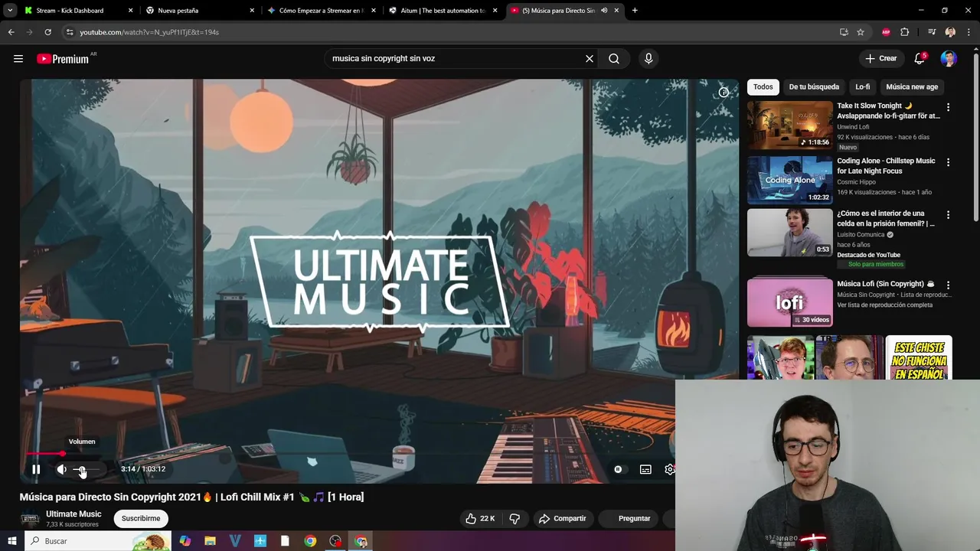Start voice search with microphone icon
The width and height of the screenshot is (980, 551).
tap(648, 58)
